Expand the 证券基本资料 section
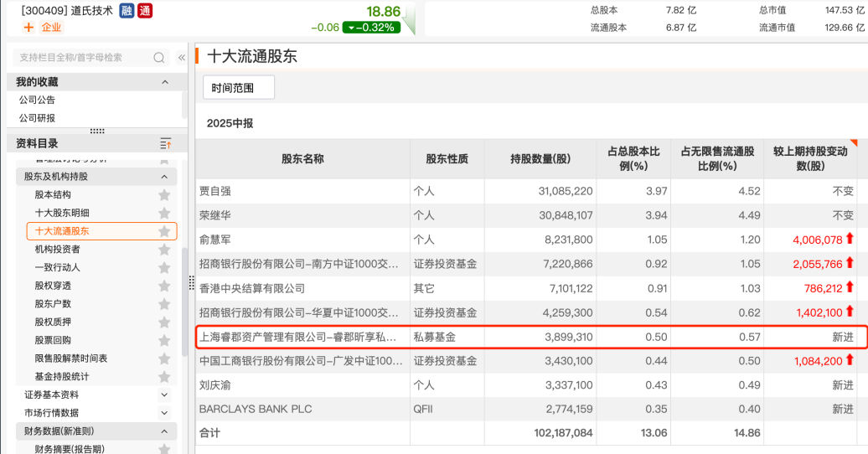Screen dimensions: 868x454 coord(164,395)
